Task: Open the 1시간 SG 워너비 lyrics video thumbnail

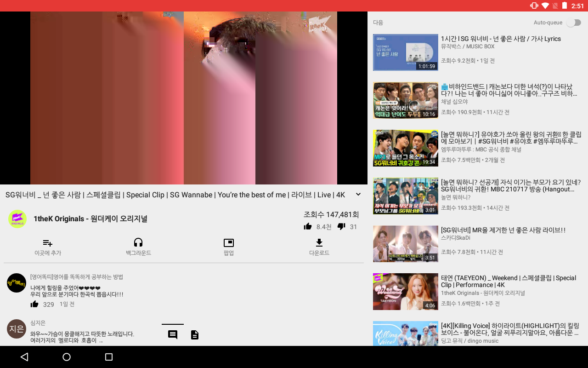Action: tap(406, 52)
